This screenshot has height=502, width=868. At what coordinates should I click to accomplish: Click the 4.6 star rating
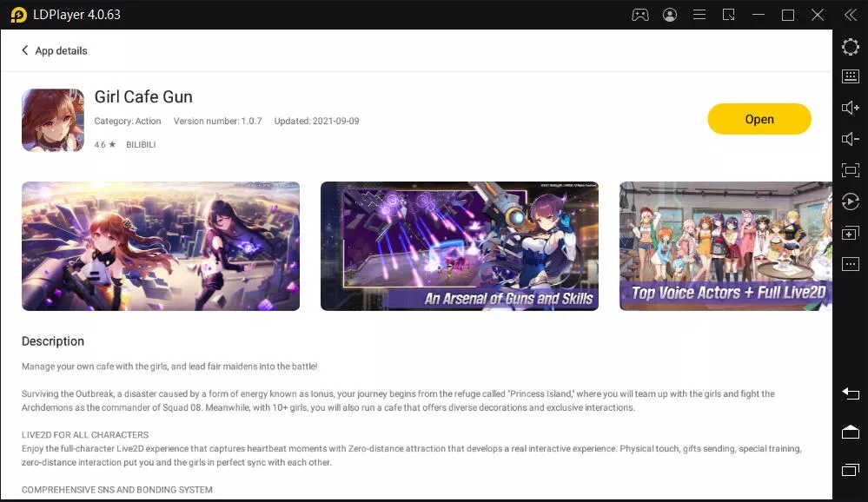104,144
